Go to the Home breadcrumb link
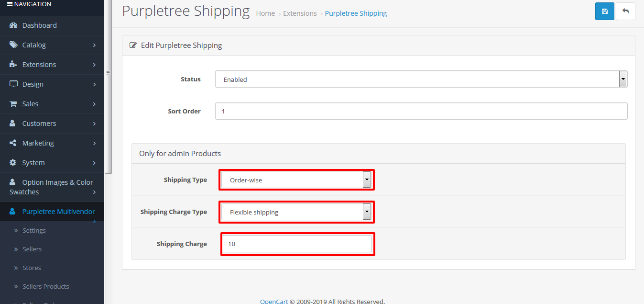 click(265, 13)
